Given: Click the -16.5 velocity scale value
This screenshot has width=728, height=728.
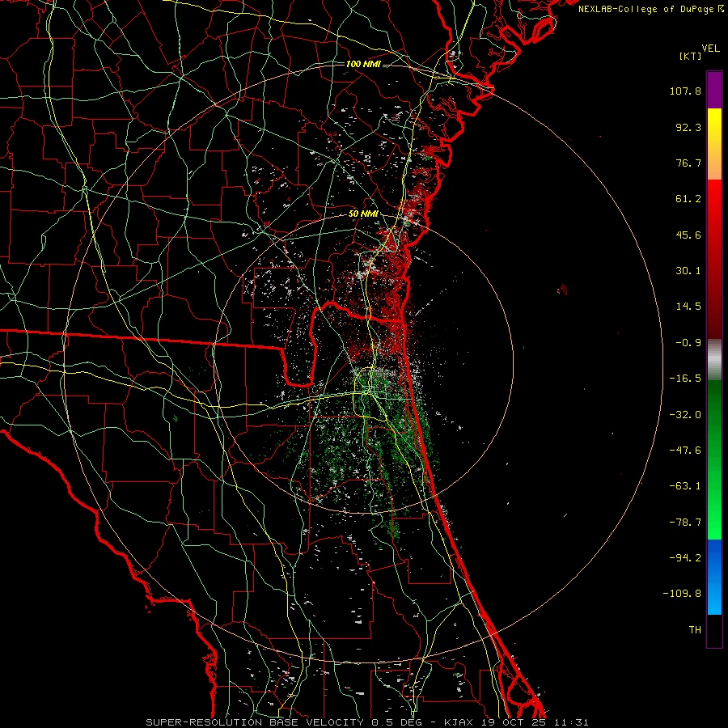Looking at the screenshot, I should (x=685, y=379).
